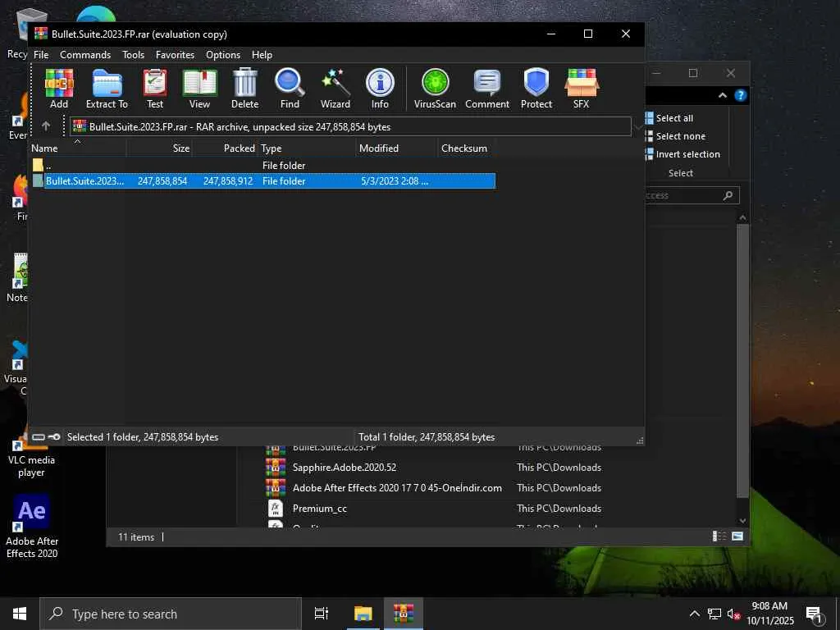Click the muted volume tray icon

tap(733, 614)
